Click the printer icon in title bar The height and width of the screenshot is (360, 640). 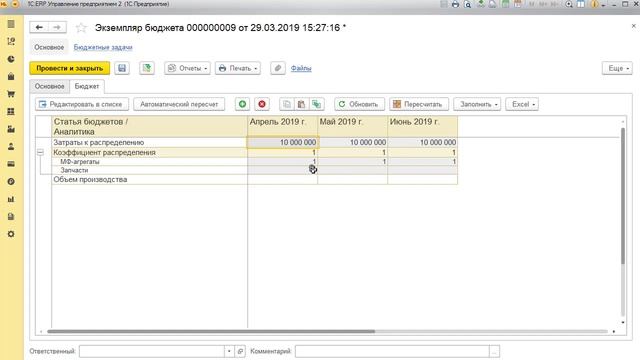(455, 4)
